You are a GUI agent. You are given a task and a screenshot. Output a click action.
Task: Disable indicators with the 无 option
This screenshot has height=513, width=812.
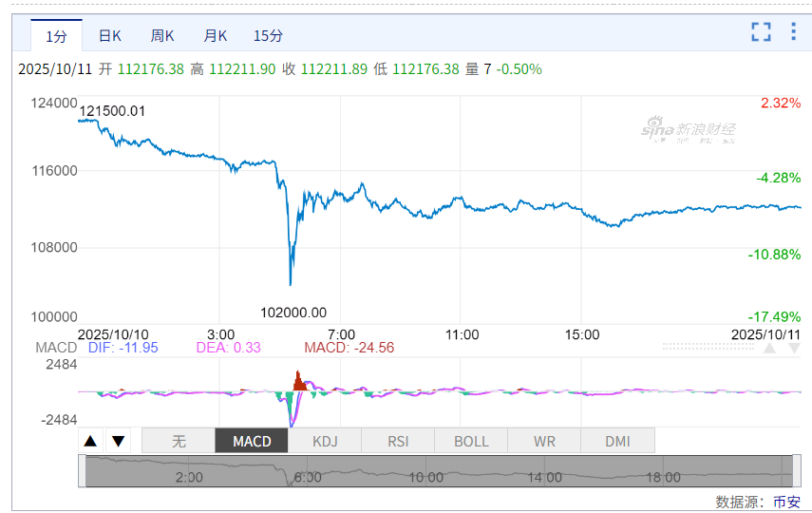(x=179, y=441)
